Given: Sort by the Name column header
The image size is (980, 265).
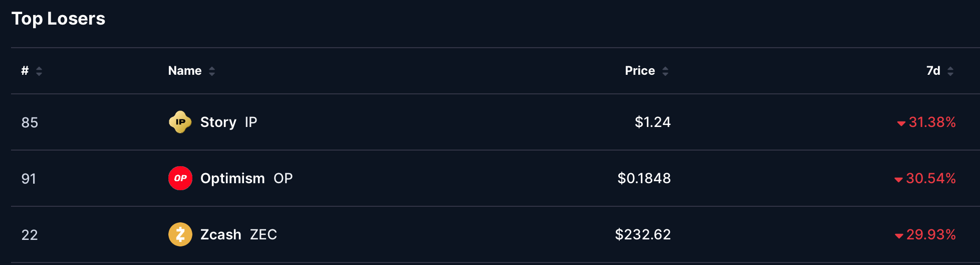Looking at the screenshot, I should [185, 71].
